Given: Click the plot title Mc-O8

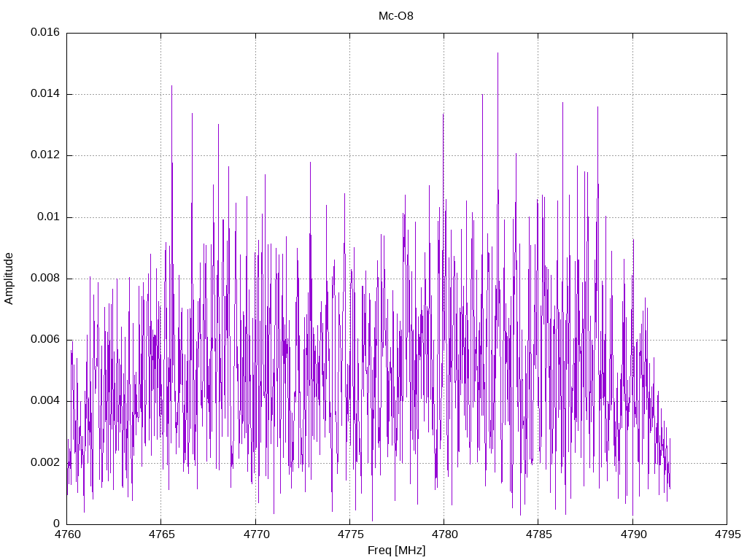Looking at the screenshot, I should click(x=396, y=16).
